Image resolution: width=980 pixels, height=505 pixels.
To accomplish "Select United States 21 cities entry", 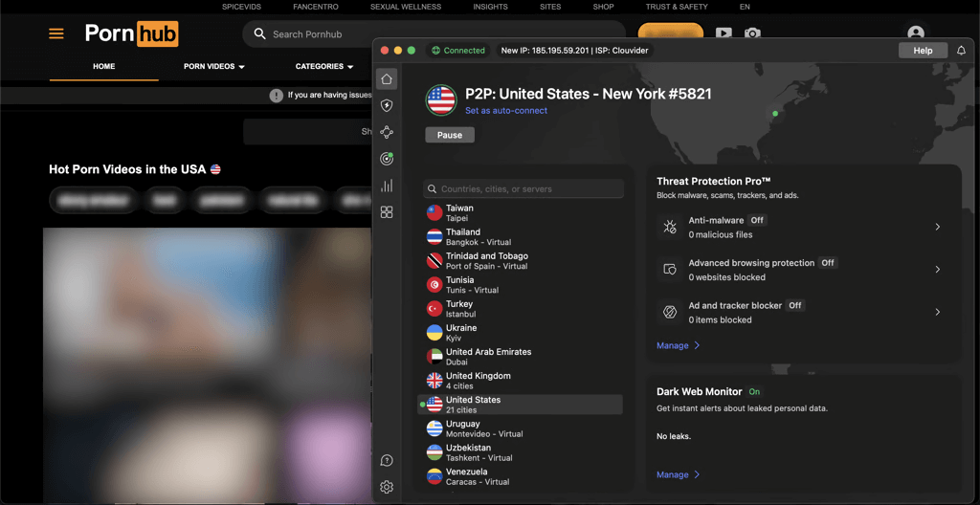I will (520, 405).
